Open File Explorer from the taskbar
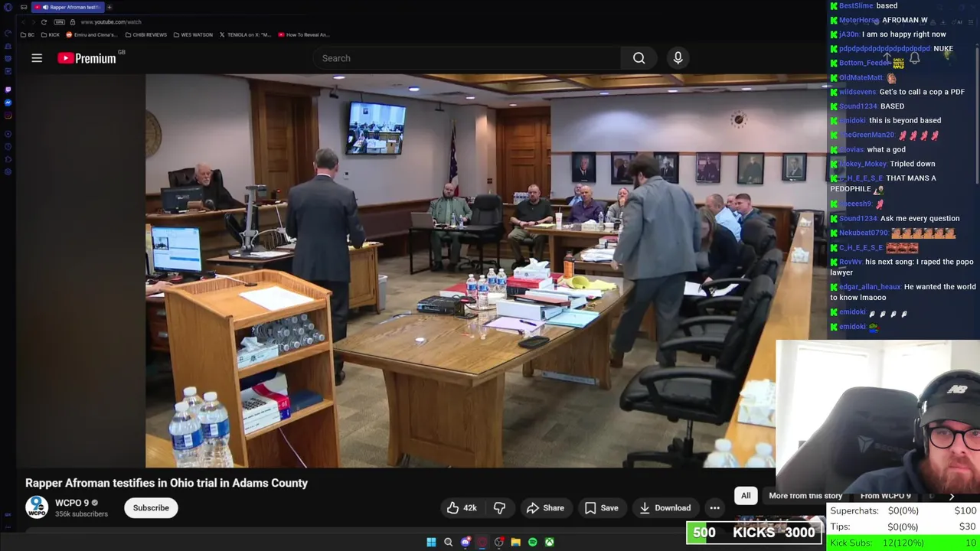 [x=515, y=542]
